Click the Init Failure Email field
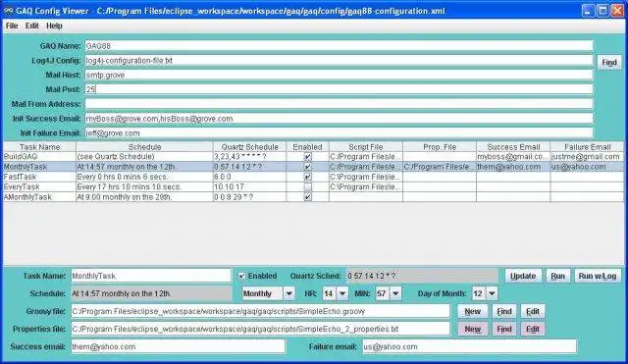The image size is (628, 364). pyautogui.click(x=339, y=133)
